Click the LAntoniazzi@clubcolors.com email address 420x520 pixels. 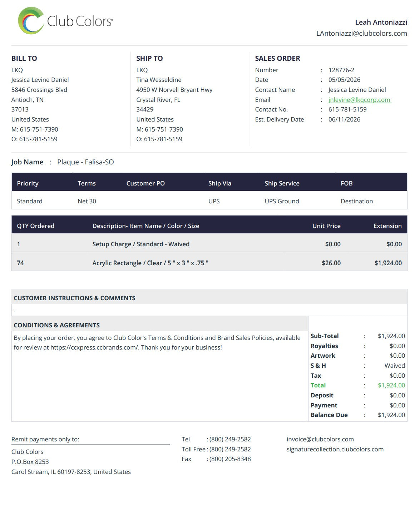(361, 33)
